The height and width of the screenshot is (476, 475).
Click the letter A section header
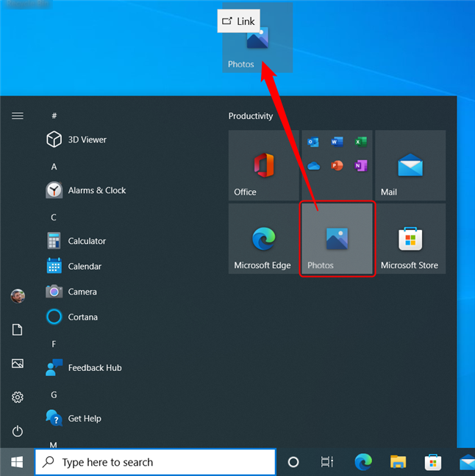[x=54, y=167]
